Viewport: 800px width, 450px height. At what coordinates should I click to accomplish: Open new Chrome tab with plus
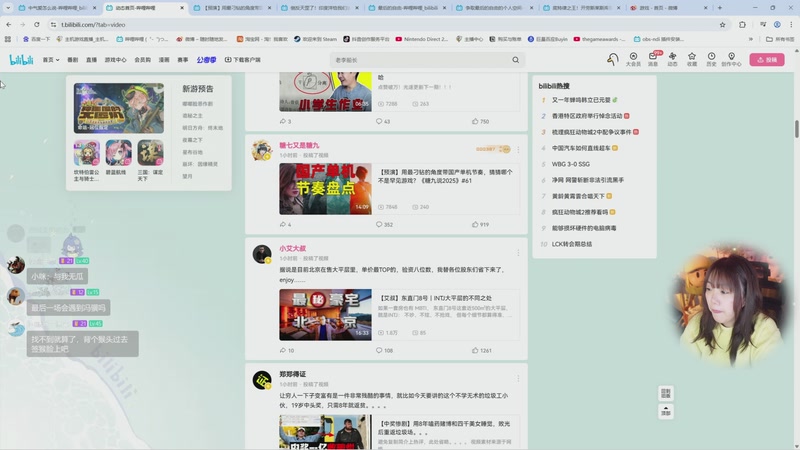point(719,8)
